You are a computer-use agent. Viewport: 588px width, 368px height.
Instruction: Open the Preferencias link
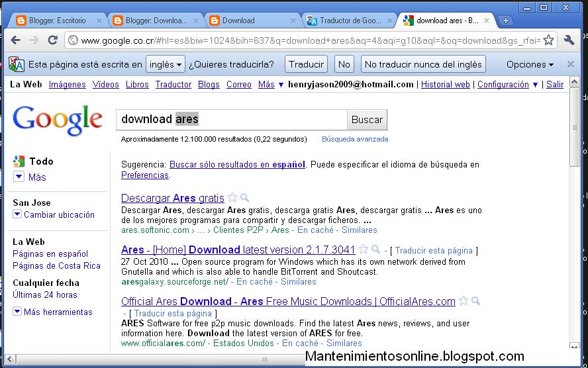coord(145,175)
